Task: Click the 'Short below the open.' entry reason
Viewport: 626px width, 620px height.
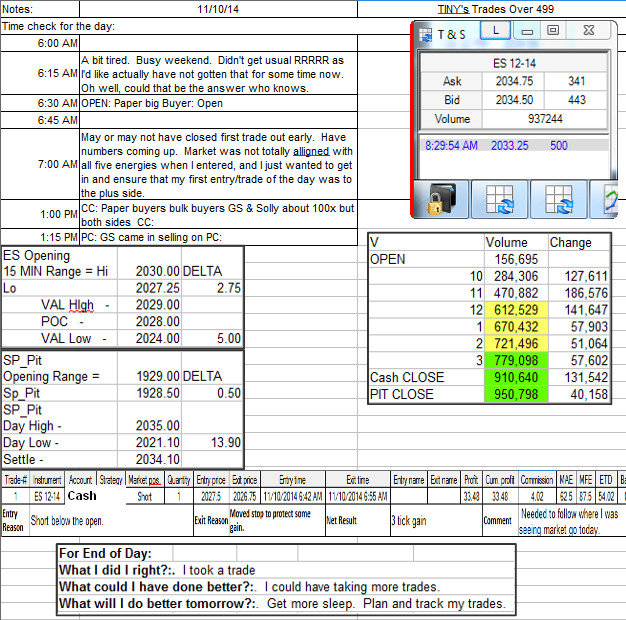Action: pyautogui.click(x=67, y=521)
